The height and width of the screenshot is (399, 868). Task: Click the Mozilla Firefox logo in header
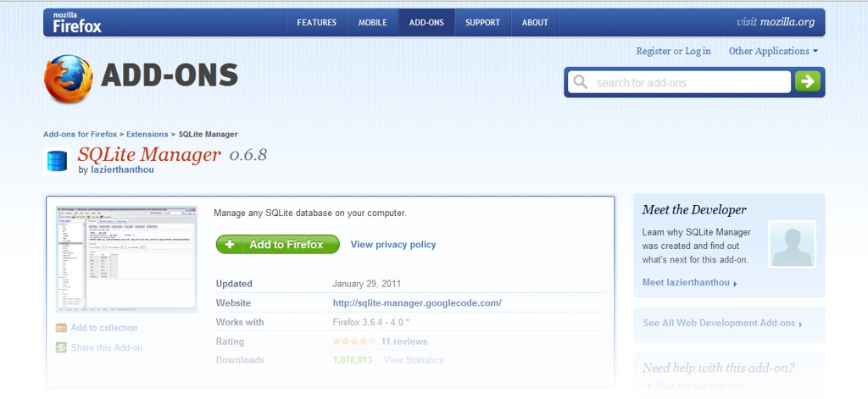(x=77, y=23)
